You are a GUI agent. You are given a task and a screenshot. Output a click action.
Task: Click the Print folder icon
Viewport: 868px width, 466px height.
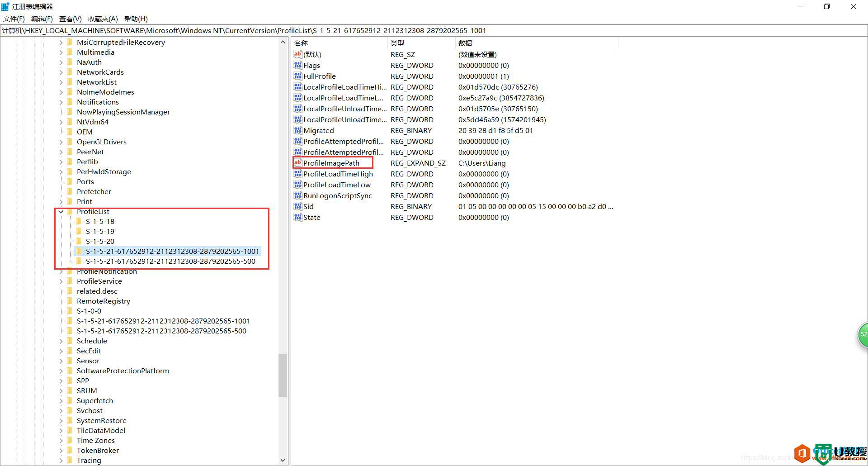coord(70,201)
